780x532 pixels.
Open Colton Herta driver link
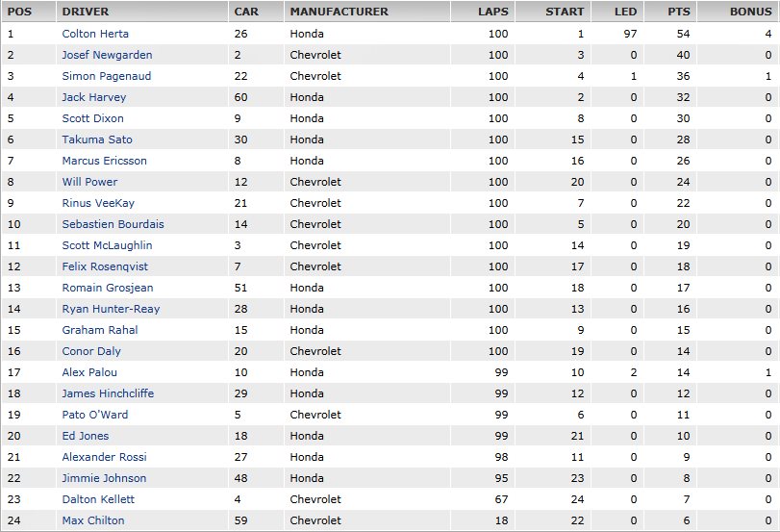95,34
